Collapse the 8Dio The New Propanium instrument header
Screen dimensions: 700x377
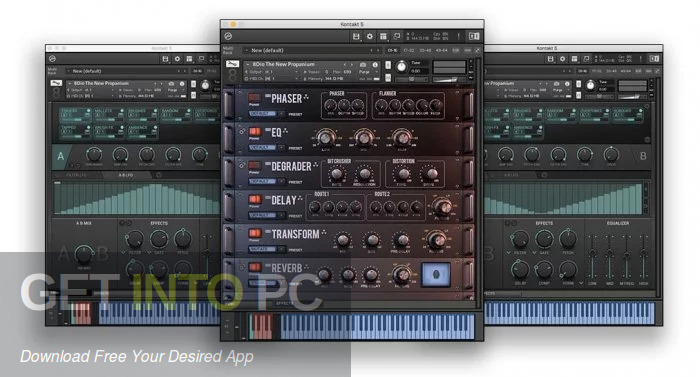click(248, 65)
